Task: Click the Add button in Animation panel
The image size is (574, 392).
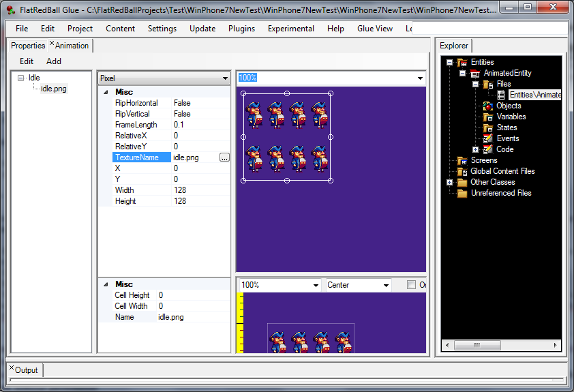Action: (54, 61)
